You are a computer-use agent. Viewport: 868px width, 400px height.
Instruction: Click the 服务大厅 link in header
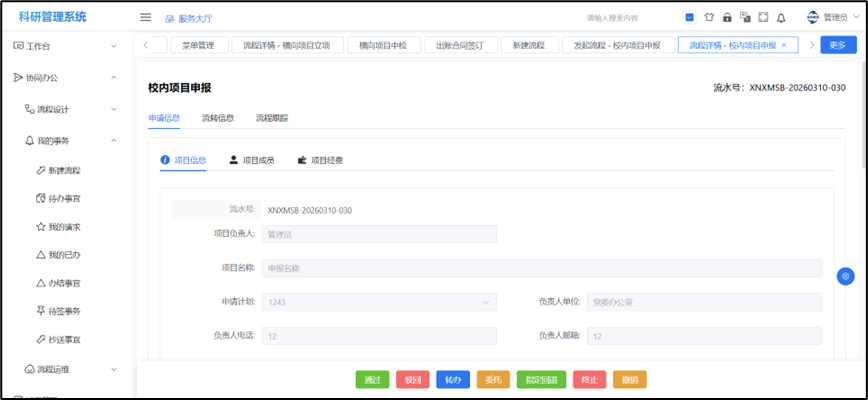188,18
